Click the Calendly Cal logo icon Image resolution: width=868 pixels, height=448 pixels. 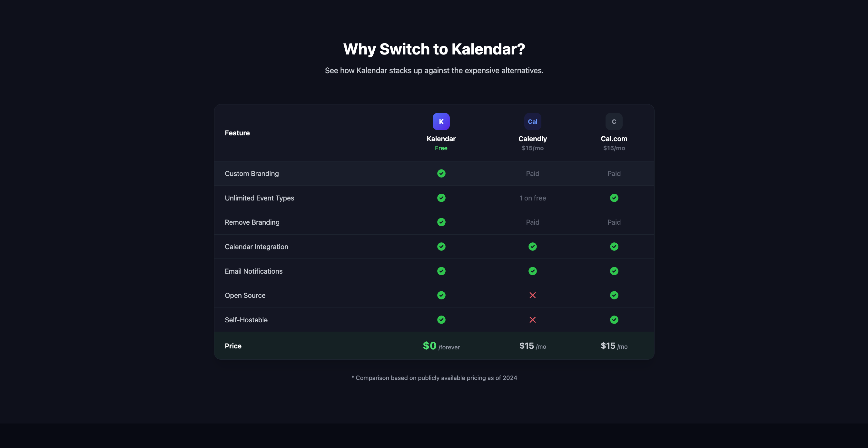point(532,122)
